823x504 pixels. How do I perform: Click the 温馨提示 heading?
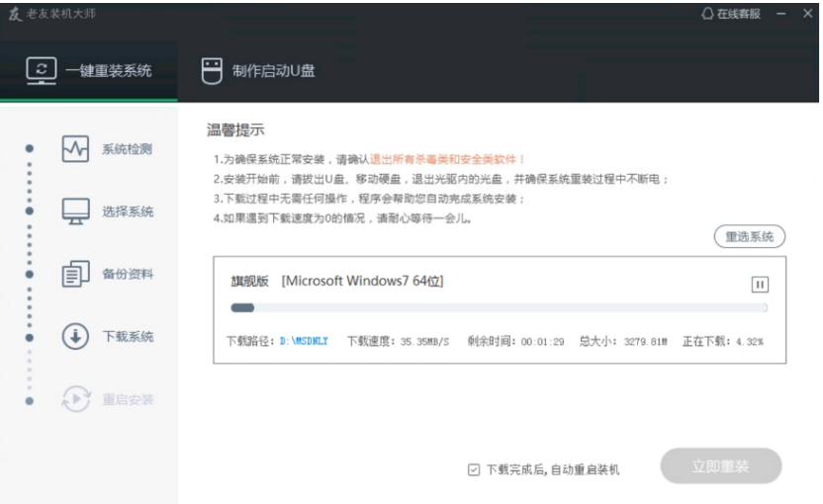pos(235,130)
